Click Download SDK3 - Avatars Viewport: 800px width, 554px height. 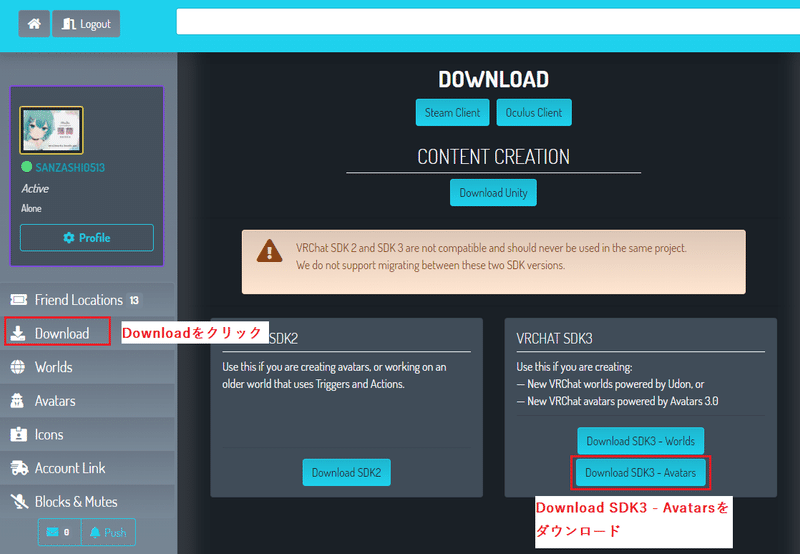pos(640,472)
